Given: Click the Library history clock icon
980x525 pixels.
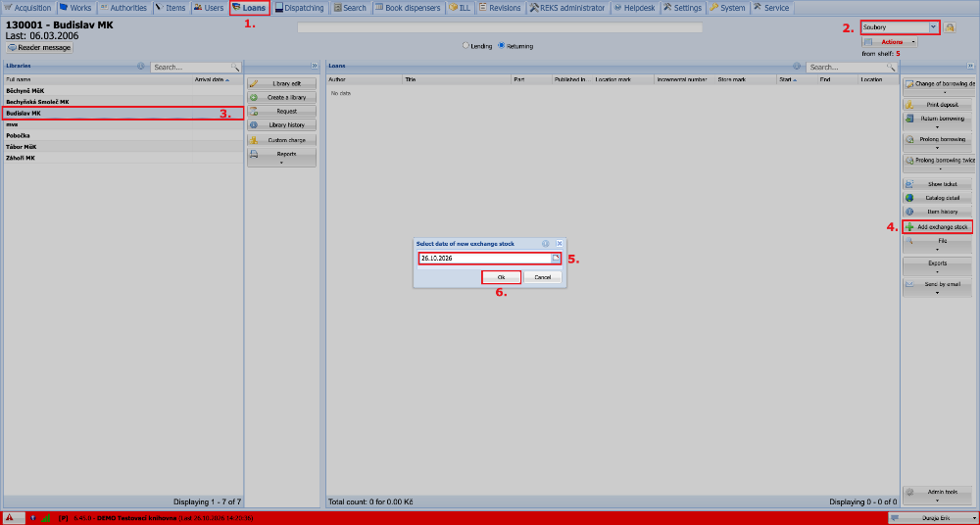Looking at the screenshot, I should click(x=255, y=125).
